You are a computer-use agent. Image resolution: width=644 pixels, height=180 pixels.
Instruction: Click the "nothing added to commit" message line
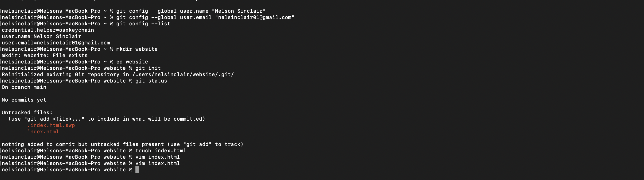122,144
